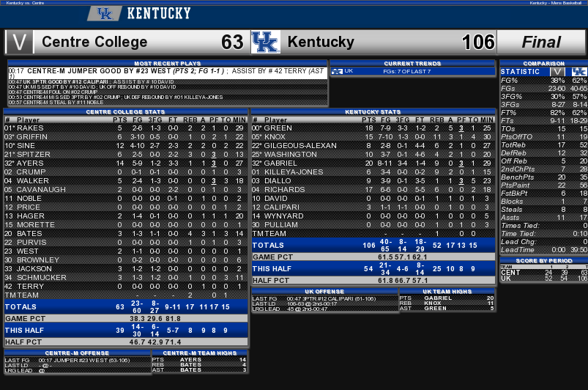
Task: Select GABRIEL row in Kentucky stats
Action: coord(373,163)
